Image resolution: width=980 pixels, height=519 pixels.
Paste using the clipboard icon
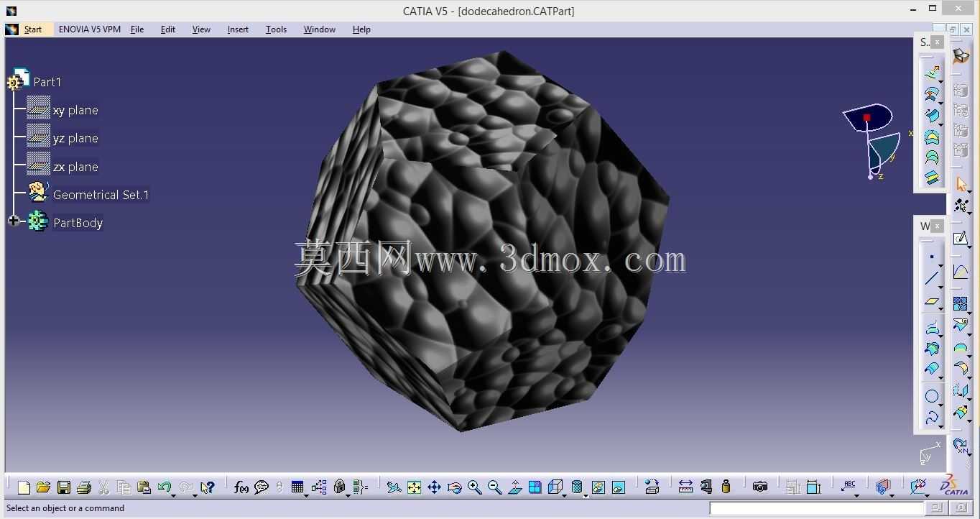tap(143, 487)
